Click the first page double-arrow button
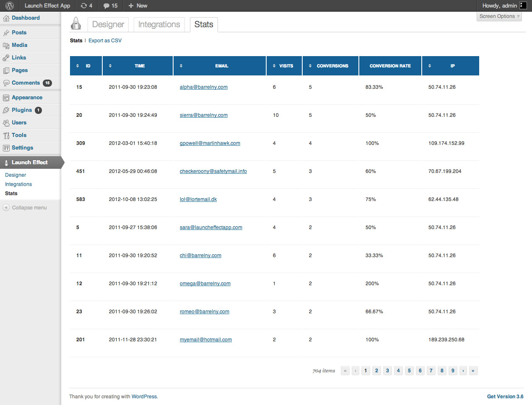The image size is (532, 405). (x=345, y=371)
